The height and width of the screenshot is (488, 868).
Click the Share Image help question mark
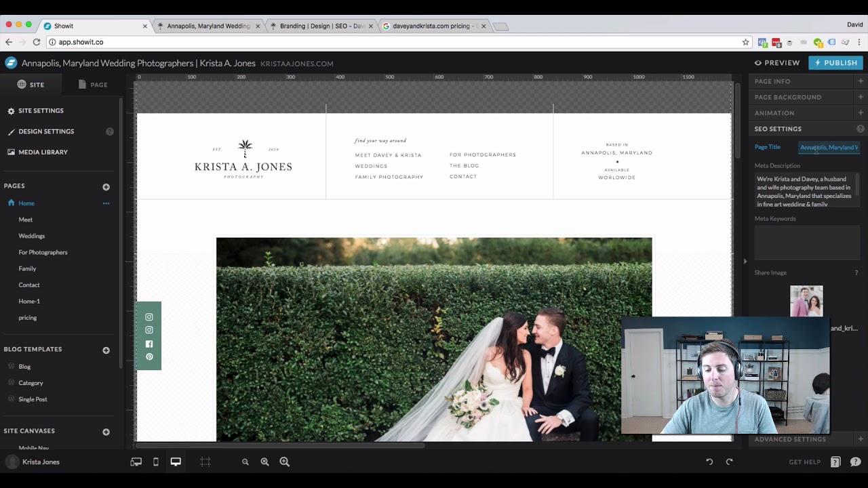(856, 272)
